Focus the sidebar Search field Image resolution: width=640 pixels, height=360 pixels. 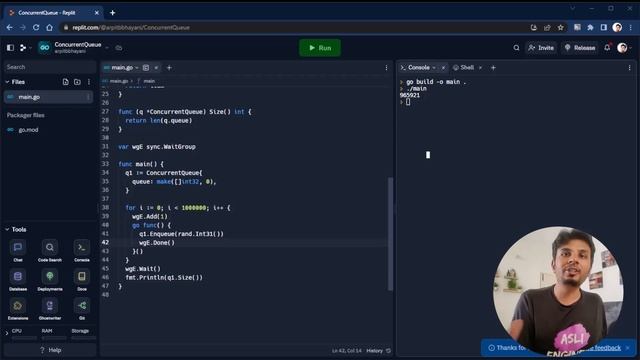(x=50, y=67)
